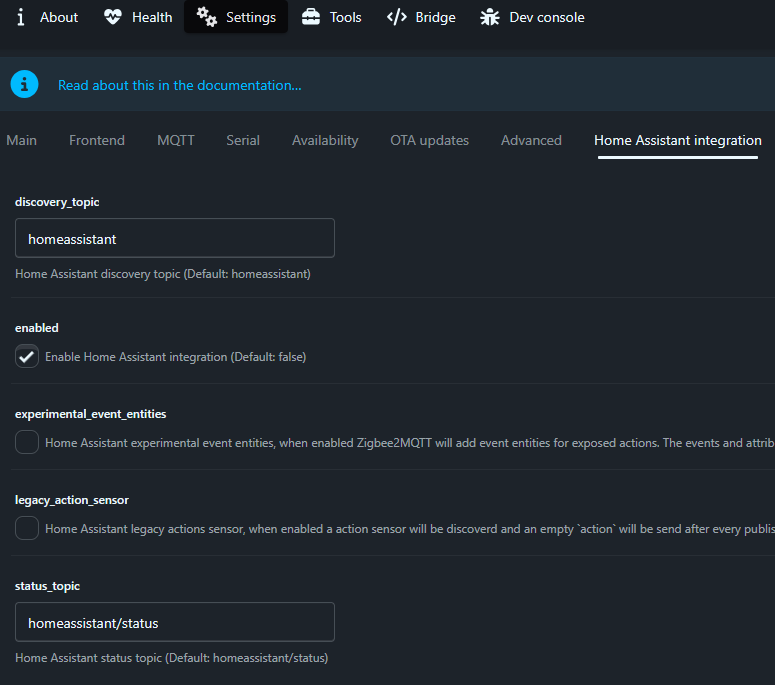Switch to the MQTT tab
Image resolution: width=775 pixels, height=685 pixels.
click(x=176, y=140)
